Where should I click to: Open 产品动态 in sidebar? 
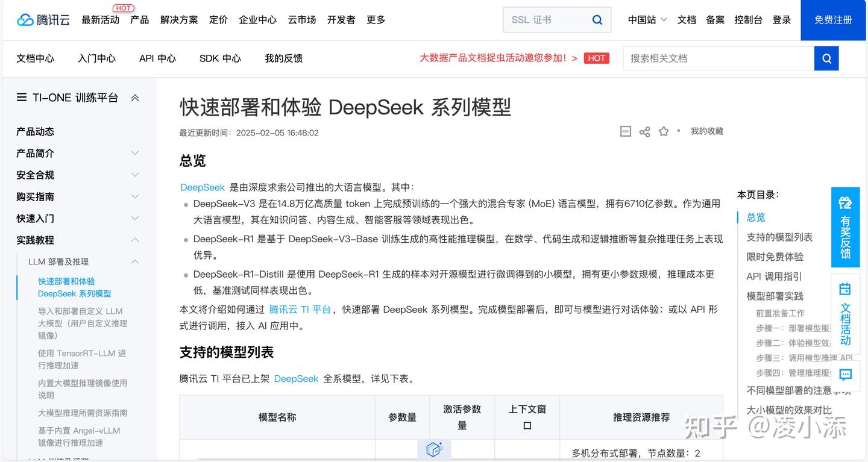pos(35,131)
